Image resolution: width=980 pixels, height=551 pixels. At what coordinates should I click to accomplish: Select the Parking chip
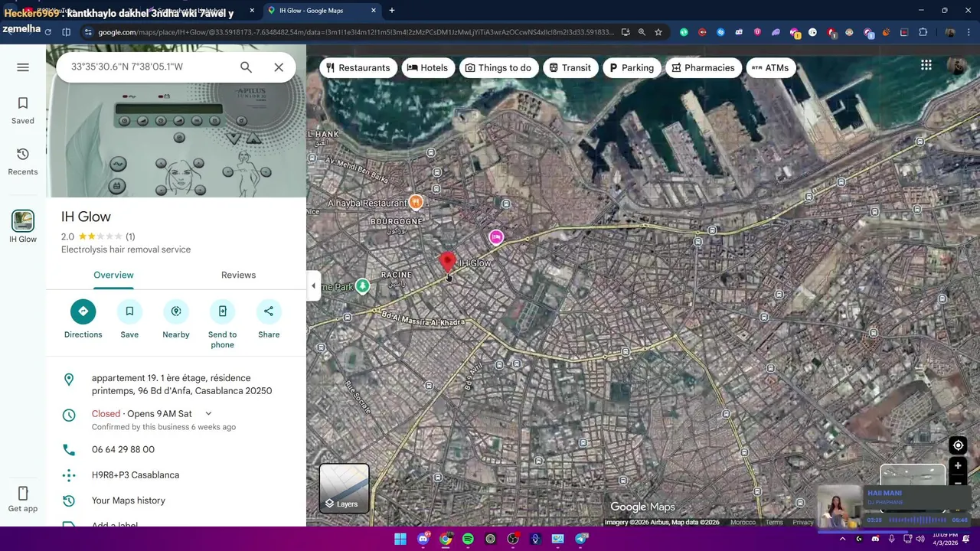631,67
